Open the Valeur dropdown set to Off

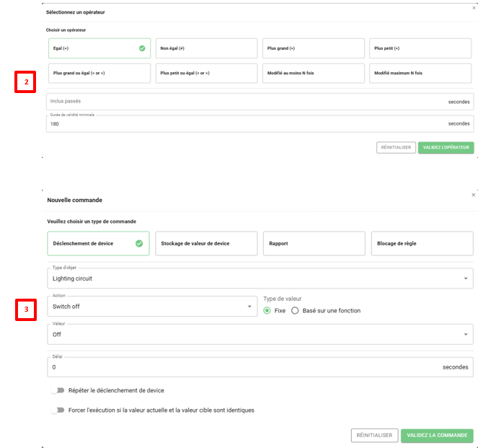260,334
